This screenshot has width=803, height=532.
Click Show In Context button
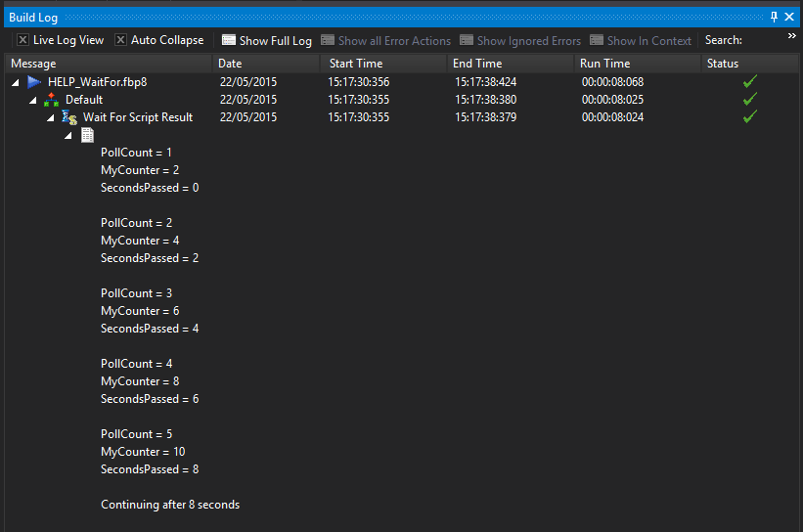pyautogui.click(x=640, y=40)
